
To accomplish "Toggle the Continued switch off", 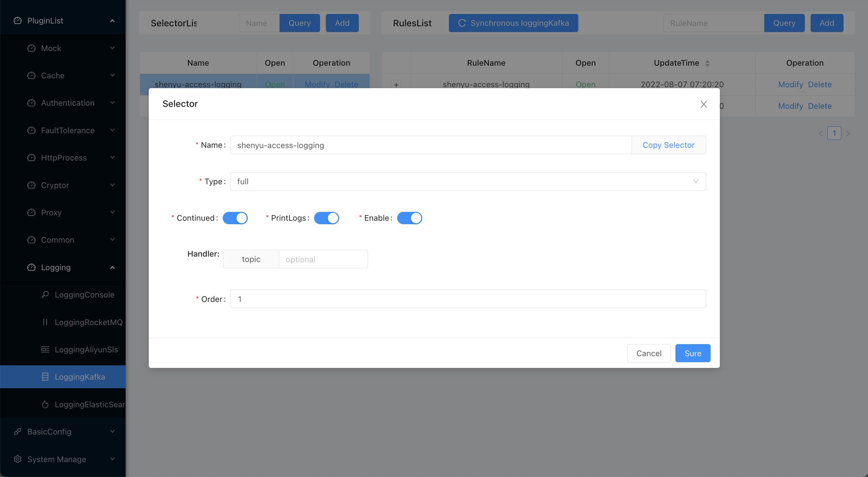I will [235, 218].
